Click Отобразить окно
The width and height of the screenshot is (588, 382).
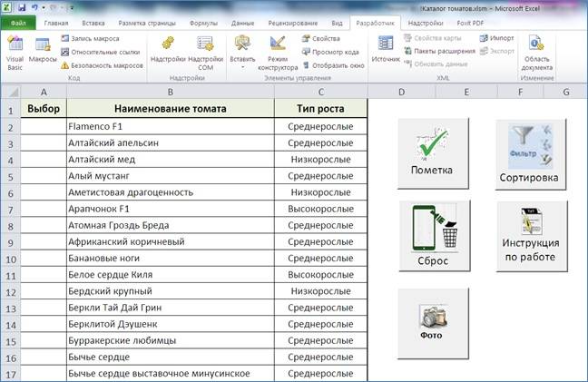click(333, 65)
